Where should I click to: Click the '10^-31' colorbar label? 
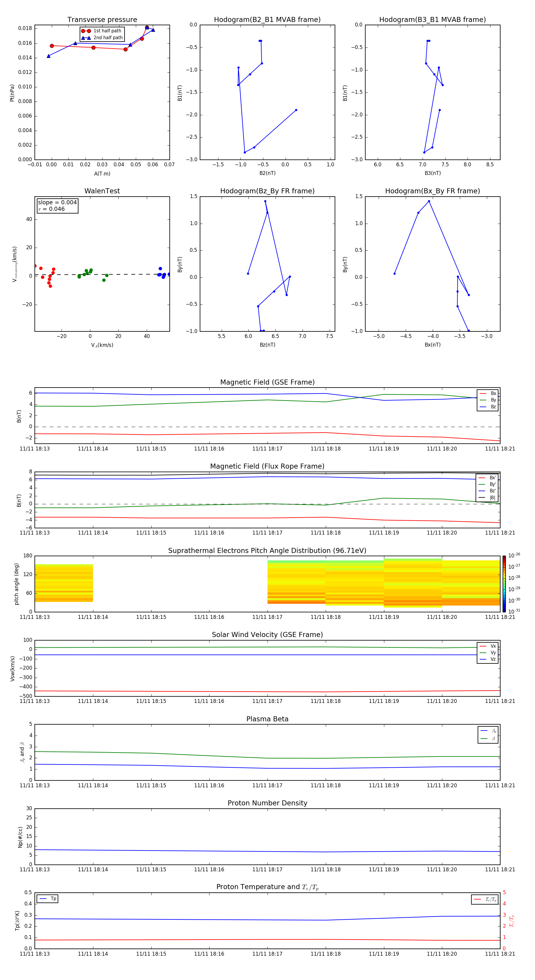coord(514,611)
